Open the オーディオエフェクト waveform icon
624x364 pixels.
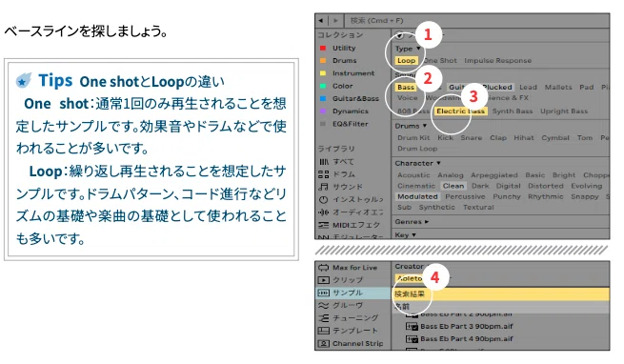324,212
